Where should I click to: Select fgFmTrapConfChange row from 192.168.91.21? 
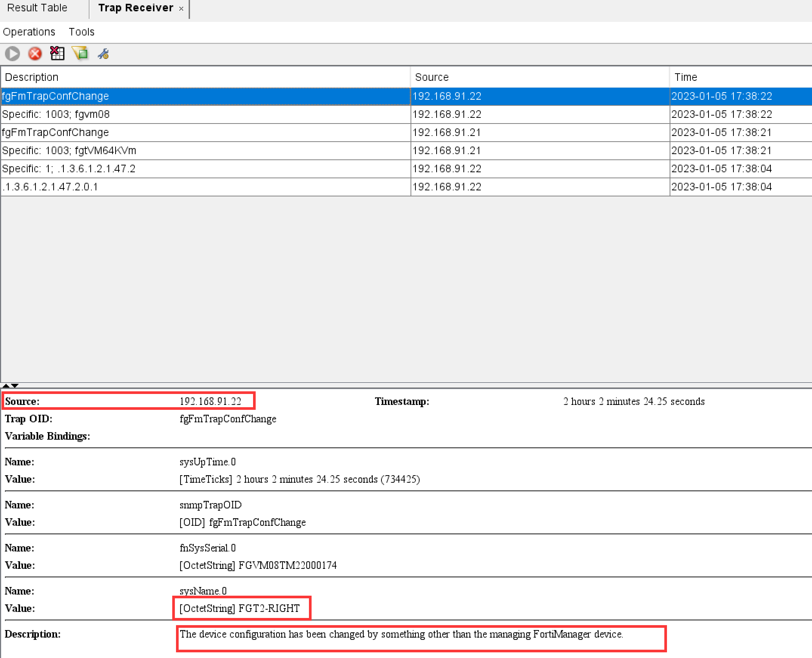pyautogui.click(x=55, y=133)
